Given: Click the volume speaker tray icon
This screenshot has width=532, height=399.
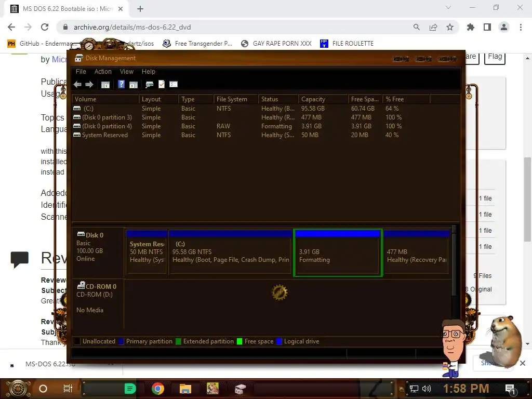Looking at the screenshot, I should point(426,389).
